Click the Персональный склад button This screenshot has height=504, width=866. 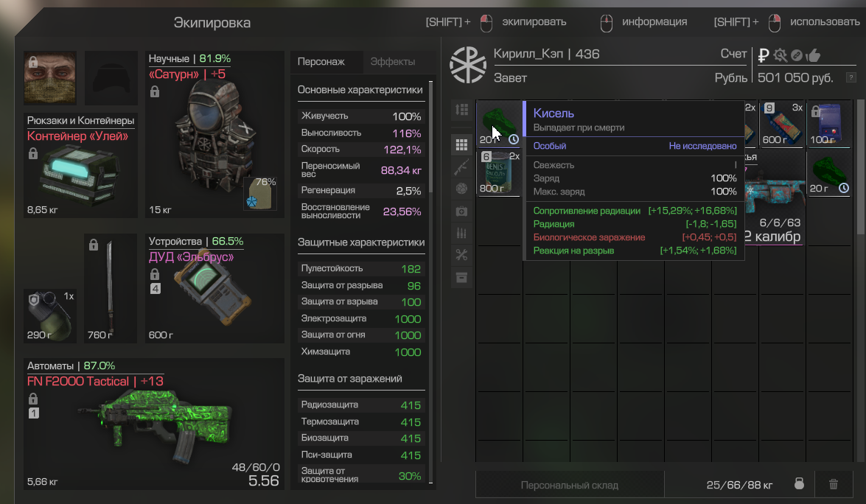[570, 485]
